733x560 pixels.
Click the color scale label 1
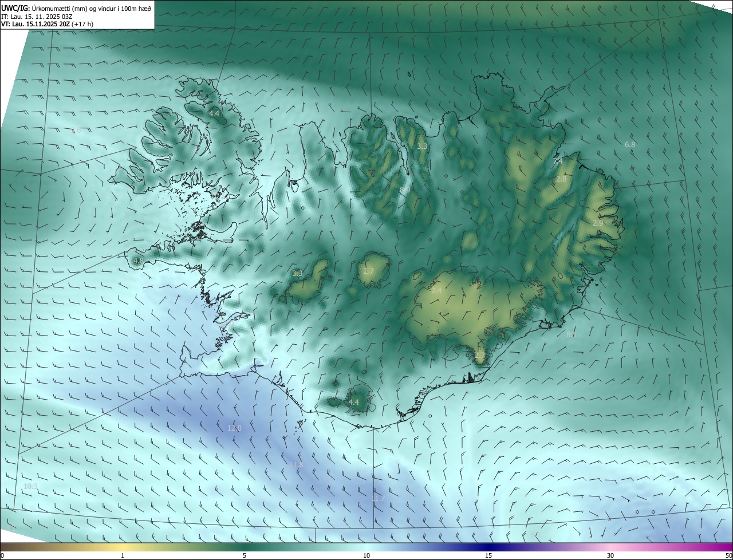coord(123,555)
